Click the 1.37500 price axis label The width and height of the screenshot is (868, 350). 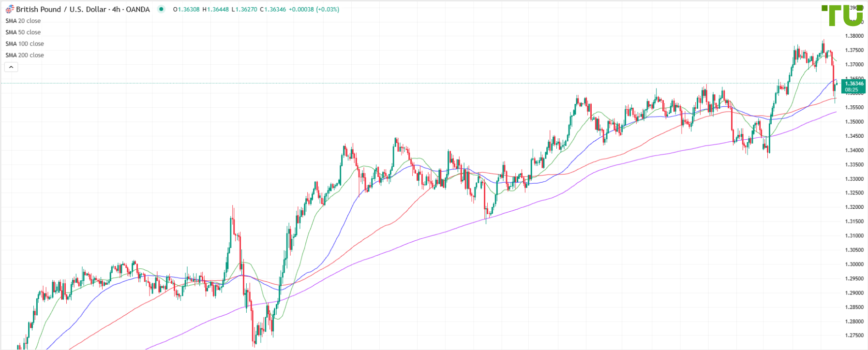point(854,50)
